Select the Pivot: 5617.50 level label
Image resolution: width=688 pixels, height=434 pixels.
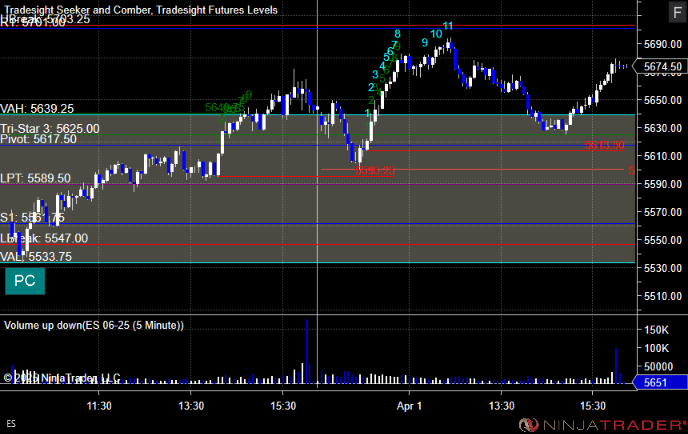click(x=38, y=139)
